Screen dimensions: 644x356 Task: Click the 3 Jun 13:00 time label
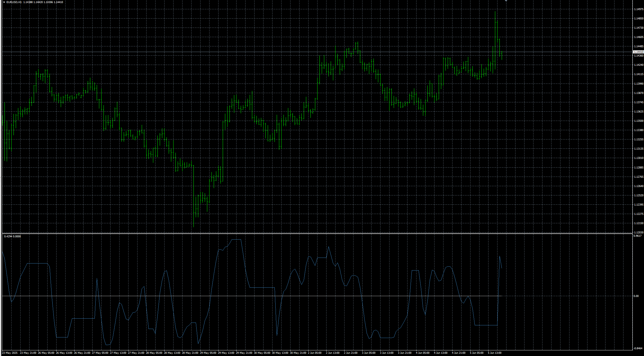387,353
